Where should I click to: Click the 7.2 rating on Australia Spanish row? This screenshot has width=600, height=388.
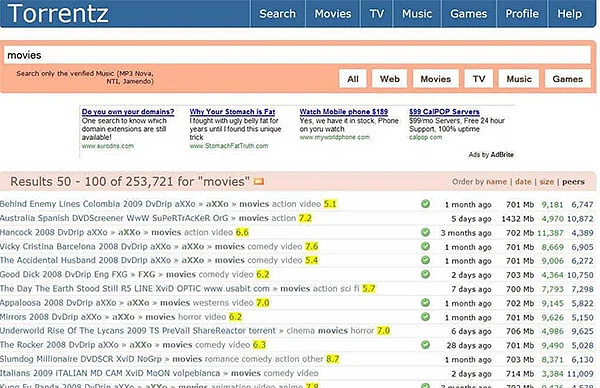click(305, 218)
